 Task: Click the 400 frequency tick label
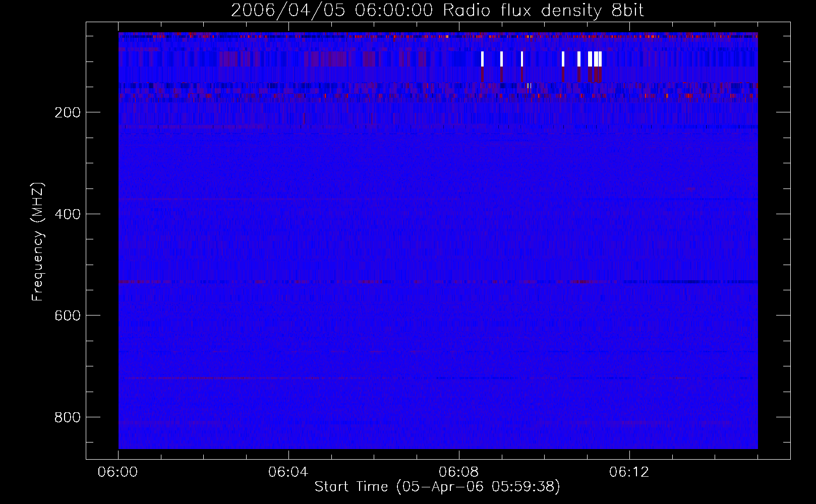pyautogui.click(x=67, y=214)
